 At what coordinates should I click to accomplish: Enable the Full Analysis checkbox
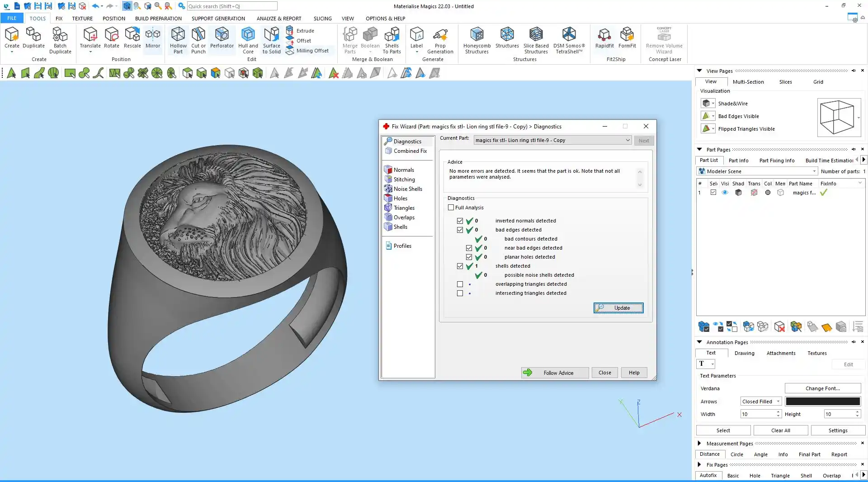(x=451, y=208)
